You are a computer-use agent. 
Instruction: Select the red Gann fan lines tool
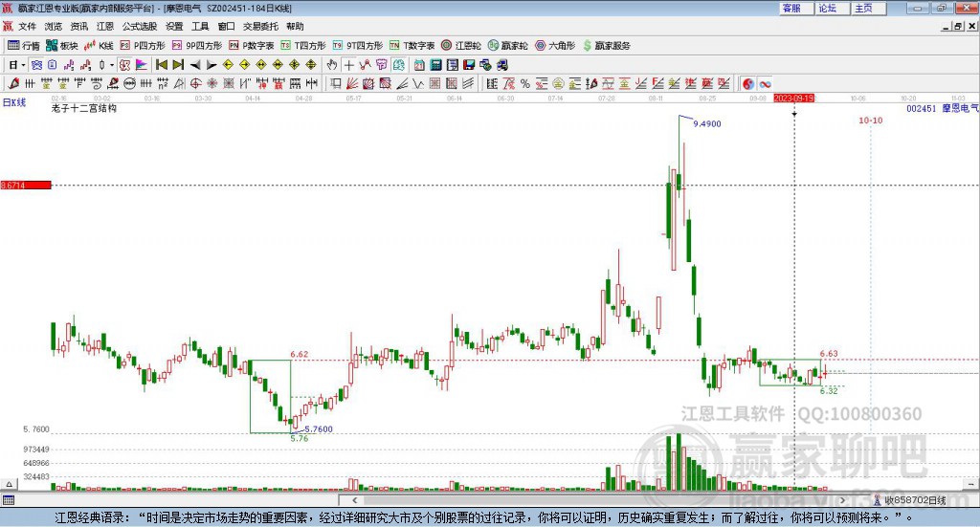click(352, 83)
